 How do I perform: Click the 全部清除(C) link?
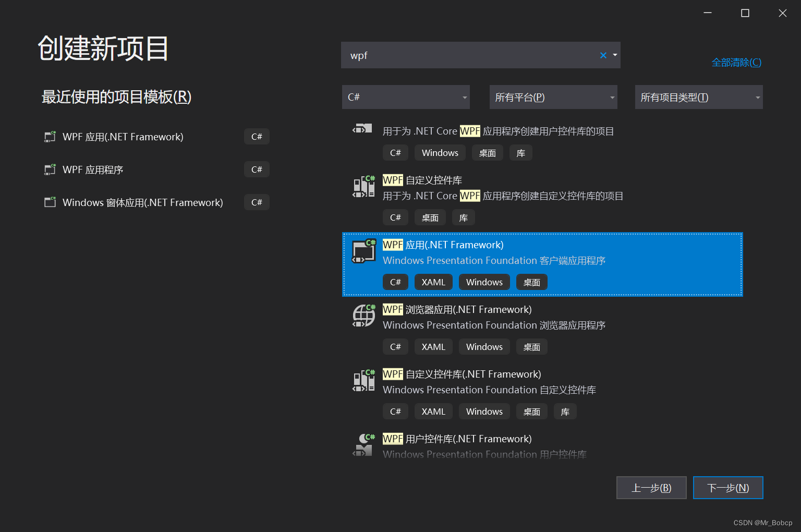coord(736,63)
